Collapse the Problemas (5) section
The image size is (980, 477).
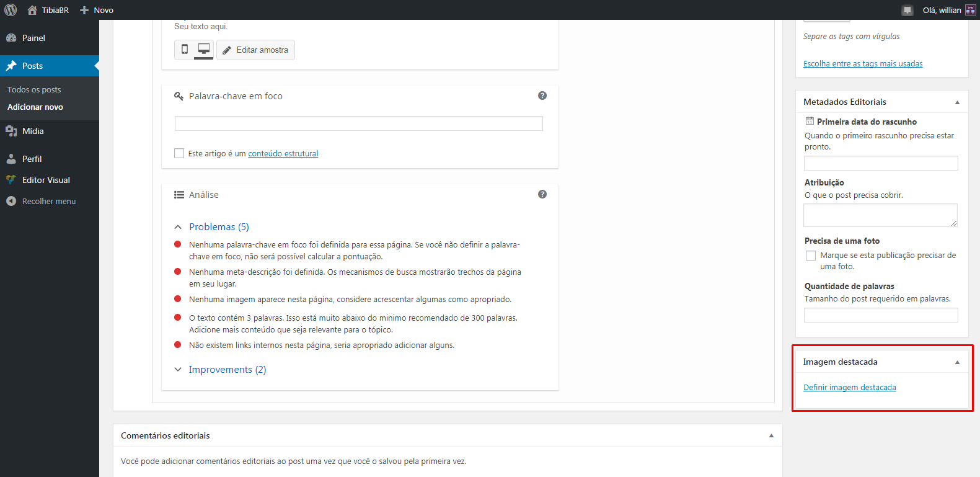178,227
